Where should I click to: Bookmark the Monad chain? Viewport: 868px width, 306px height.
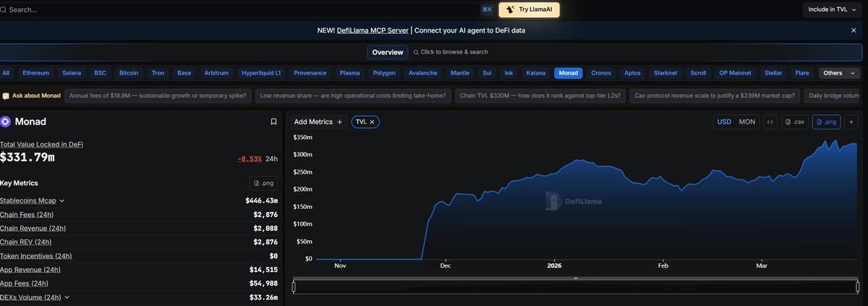click(x=273, y=122)
